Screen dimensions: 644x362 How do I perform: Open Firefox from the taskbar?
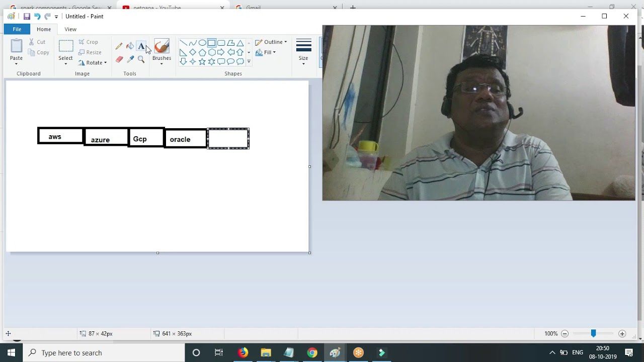(243, 353)
